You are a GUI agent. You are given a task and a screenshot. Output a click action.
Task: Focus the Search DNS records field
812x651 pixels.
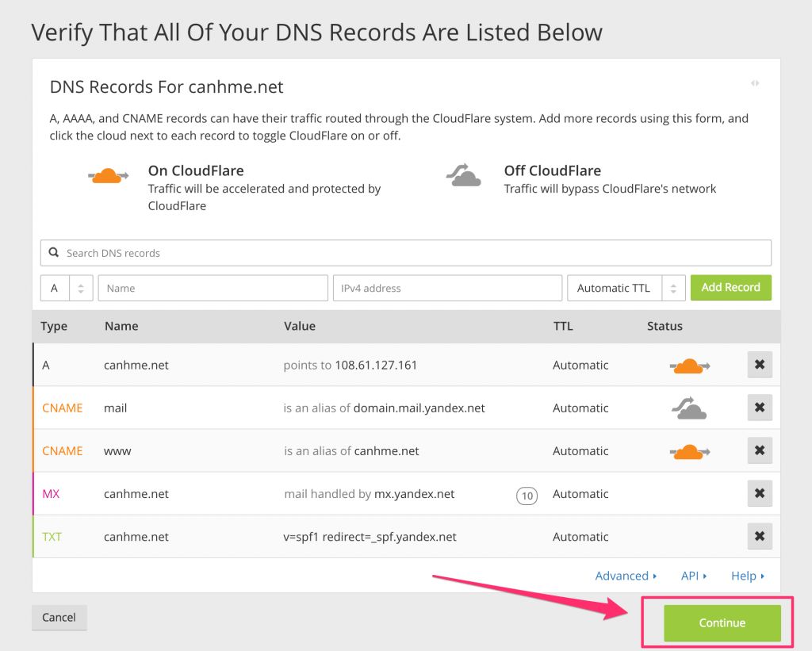pos(412,253)
